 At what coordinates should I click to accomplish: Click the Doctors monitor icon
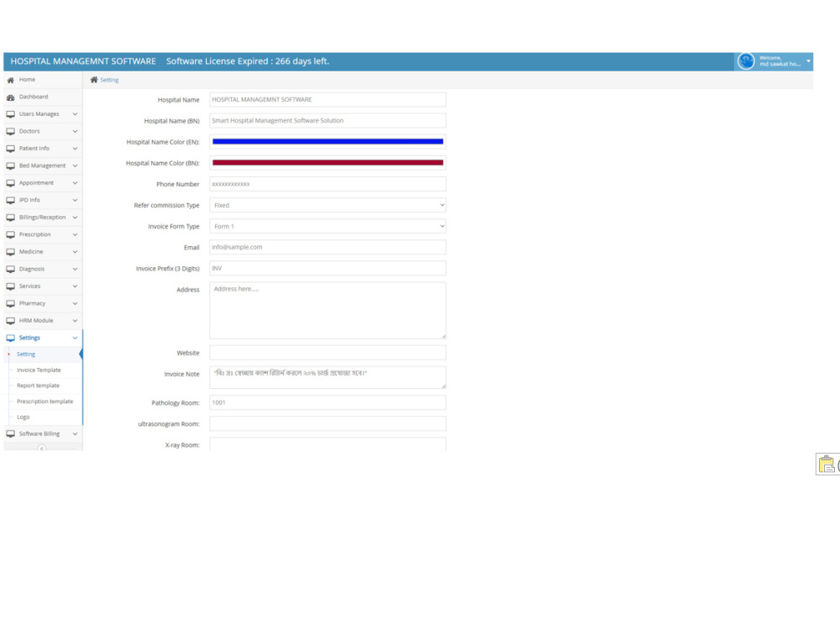10,131
